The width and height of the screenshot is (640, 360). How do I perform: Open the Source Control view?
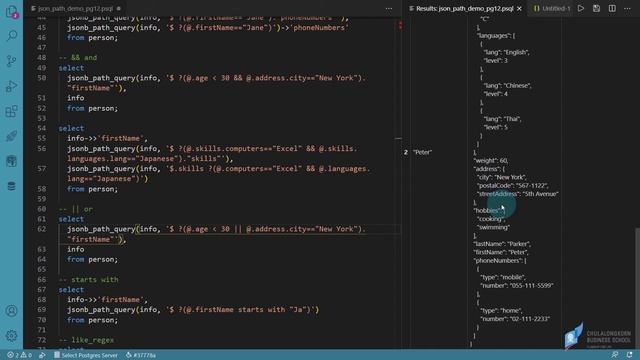coord(11,61)
